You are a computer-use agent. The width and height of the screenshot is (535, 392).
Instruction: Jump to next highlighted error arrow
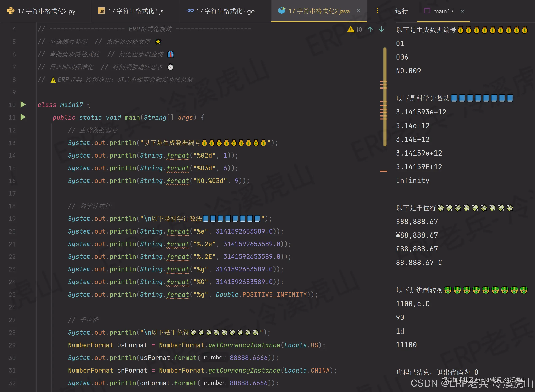click(x=381, y=29)
